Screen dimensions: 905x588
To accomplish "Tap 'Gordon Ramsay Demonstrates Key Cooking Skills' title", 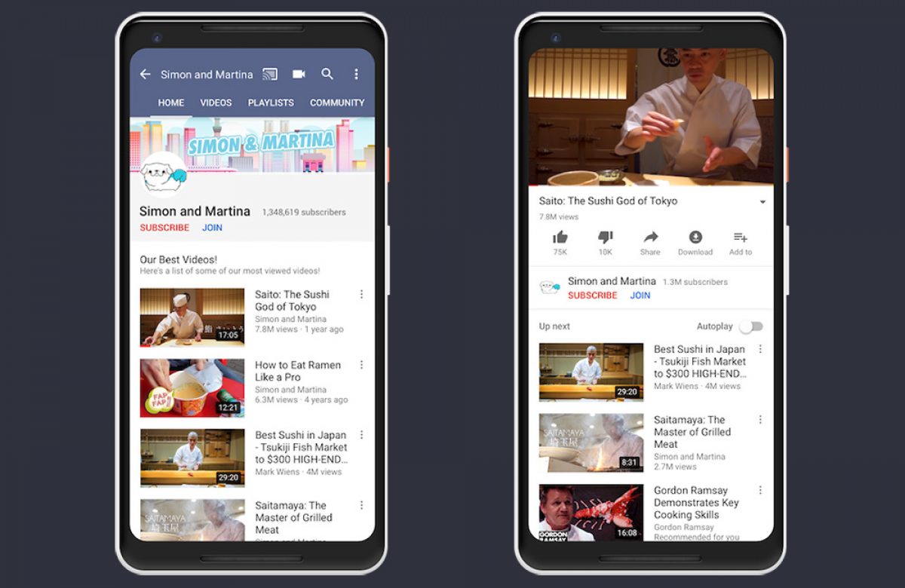I will 696,503.
